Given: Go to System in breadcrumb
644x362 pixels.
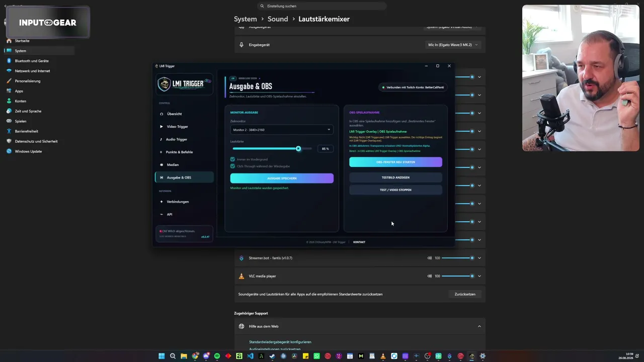Looking at the screenshot, I should 246,19.
